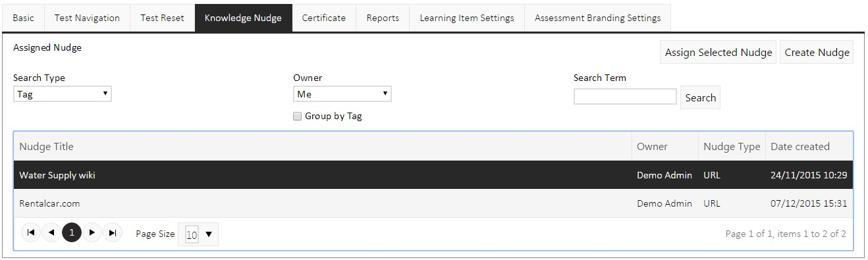Screen dimensions: 868x260
Task: Open the Search Type dropdown
Action: point(63,94)
